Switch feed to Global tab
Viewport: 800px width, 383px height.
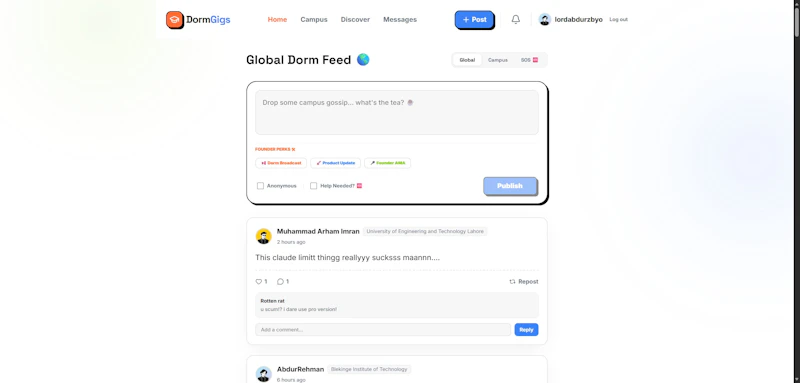(467, 60)
